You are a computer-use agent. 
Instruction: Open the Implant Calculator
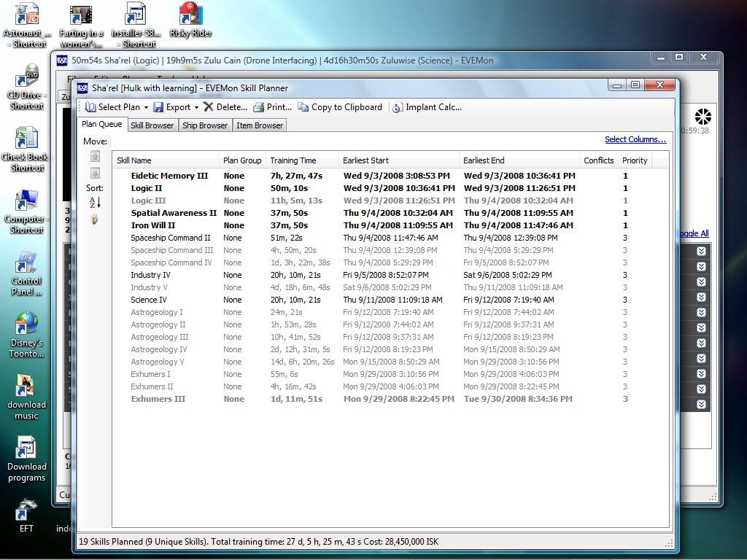pos(427,107)
